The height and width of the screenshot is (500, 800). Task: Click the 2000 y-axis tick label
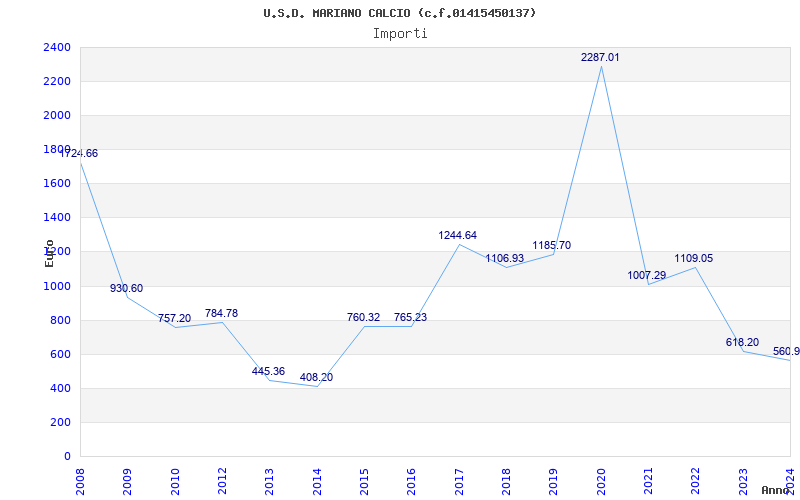pos(57,115)
